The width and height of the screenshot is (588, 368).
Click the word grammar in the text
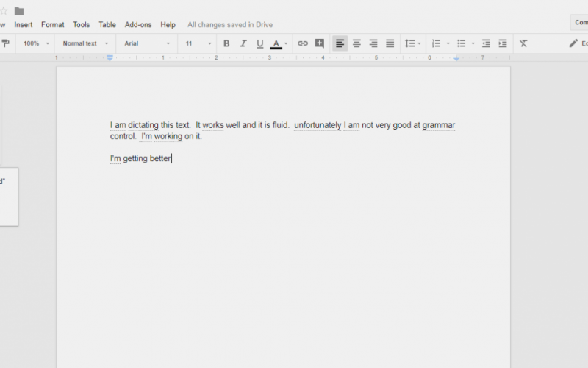click(x=438, y=125)
